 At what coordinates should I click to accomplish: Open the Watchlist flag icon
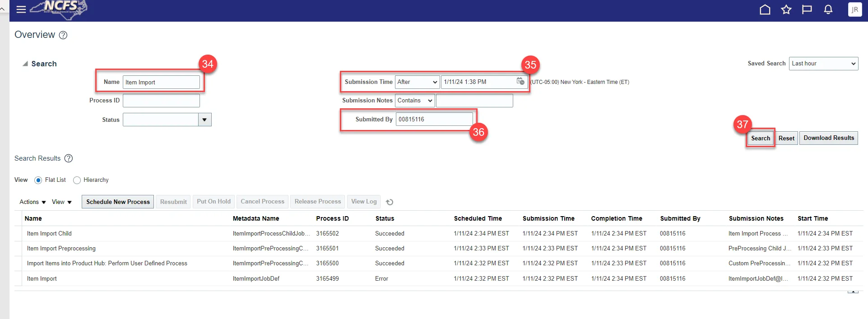(x=807, y=9)
